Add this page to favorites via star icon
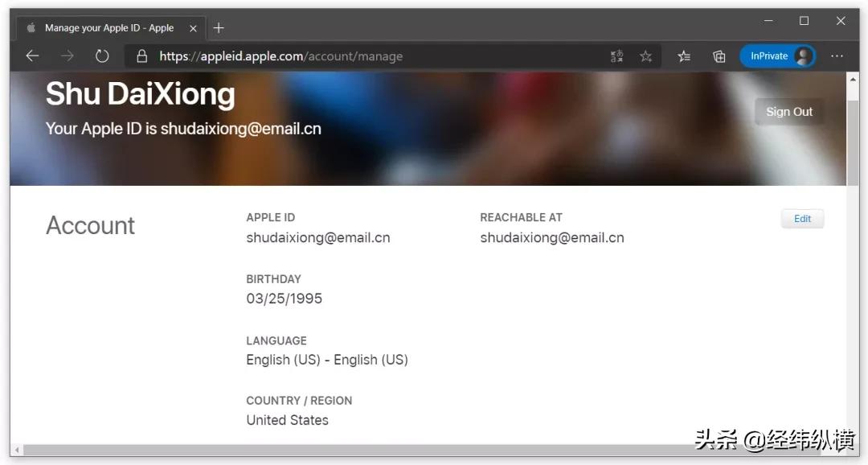This screenshot has width=868, height=465. pyautogui.click(x=646, y=56)
